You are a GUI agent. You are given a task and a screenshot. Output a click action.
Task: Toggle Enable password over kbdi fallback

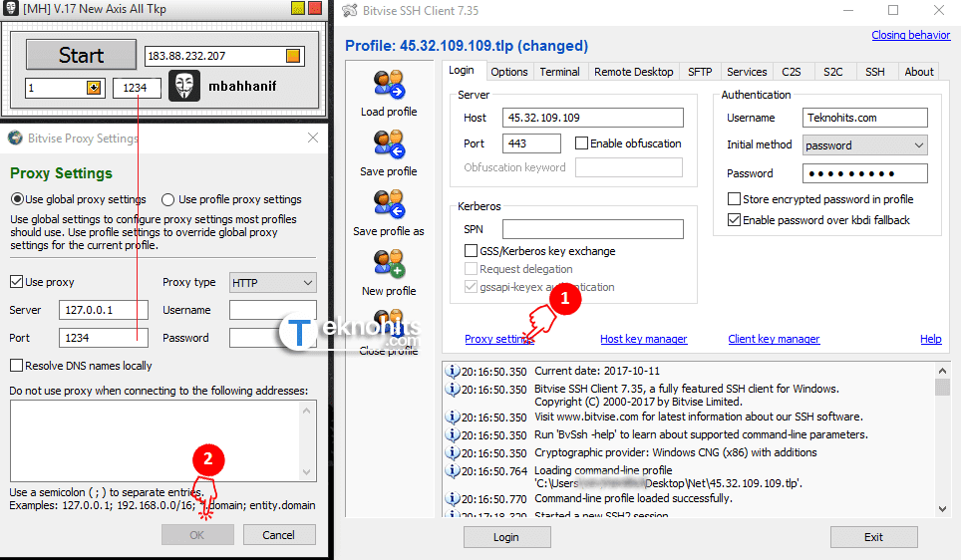(734, 220)
